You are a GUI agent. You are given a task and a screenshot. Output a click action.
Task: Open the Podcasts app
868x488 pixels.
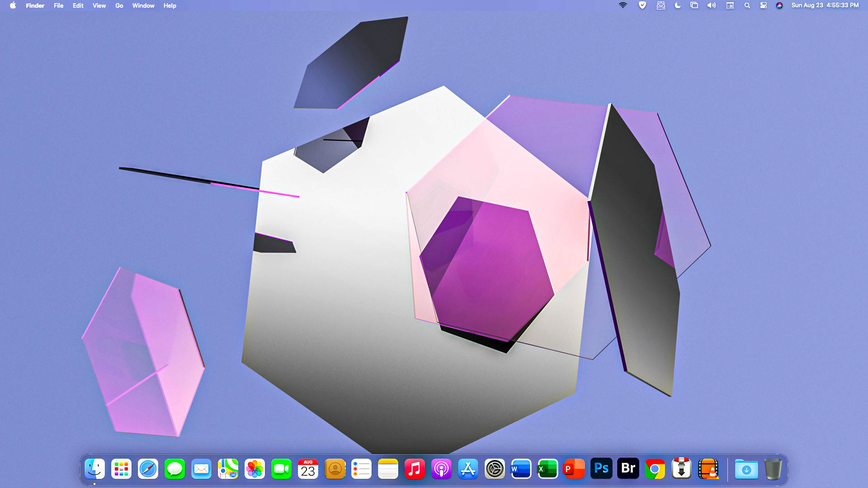[x=441, y=469]
